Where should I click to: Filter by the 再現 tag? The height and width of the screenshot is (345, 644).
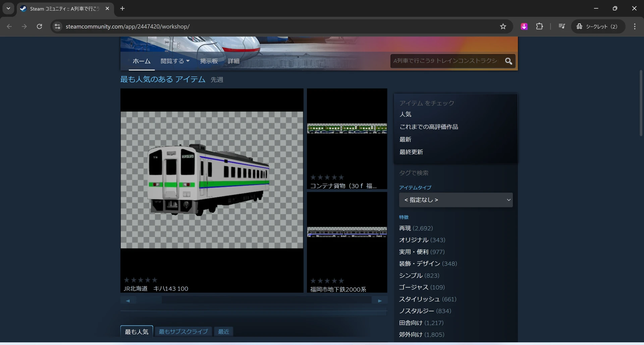(x=405, y=228)
